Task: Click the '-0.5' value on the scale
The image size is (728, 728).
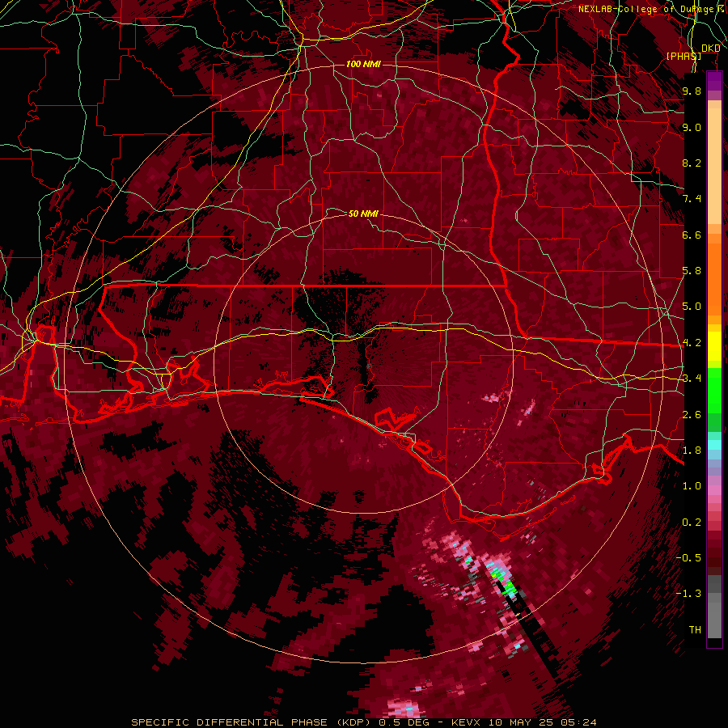Action: coord(689,558)
